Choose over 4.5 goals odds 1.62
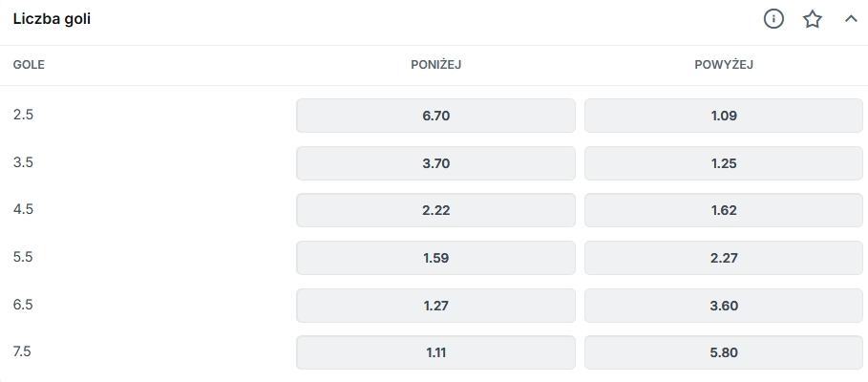This screenshot has height=382, width=868. point(724,210)
